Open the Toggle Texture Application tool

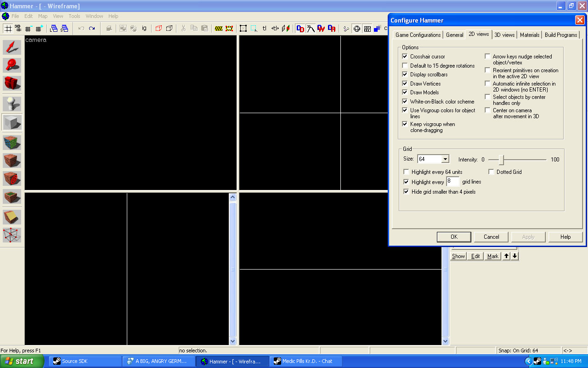click(12, 143)
